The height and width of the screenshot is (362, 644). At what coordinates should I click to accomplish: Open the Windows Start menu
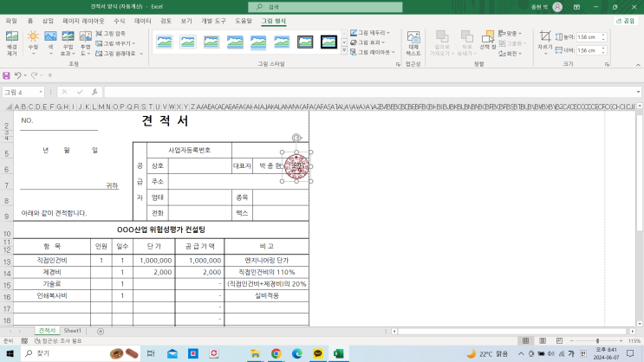[x=10, y=353]
